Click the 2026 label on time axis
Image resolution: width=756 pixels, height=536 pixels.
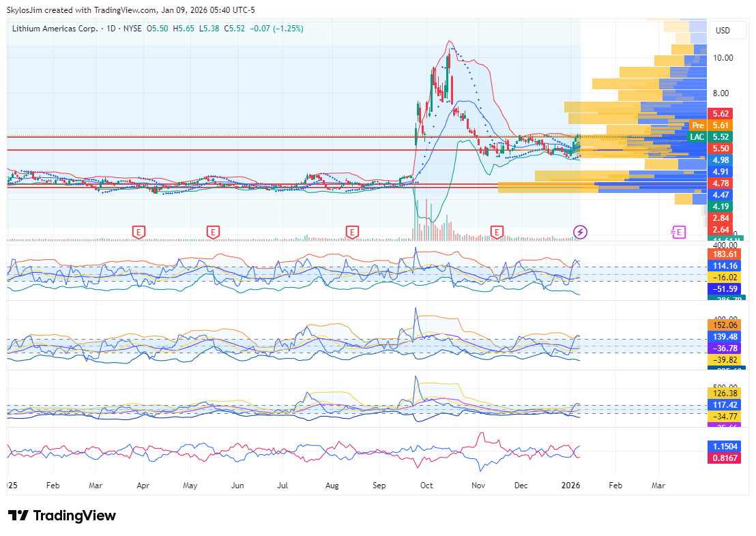click(570, 486)
